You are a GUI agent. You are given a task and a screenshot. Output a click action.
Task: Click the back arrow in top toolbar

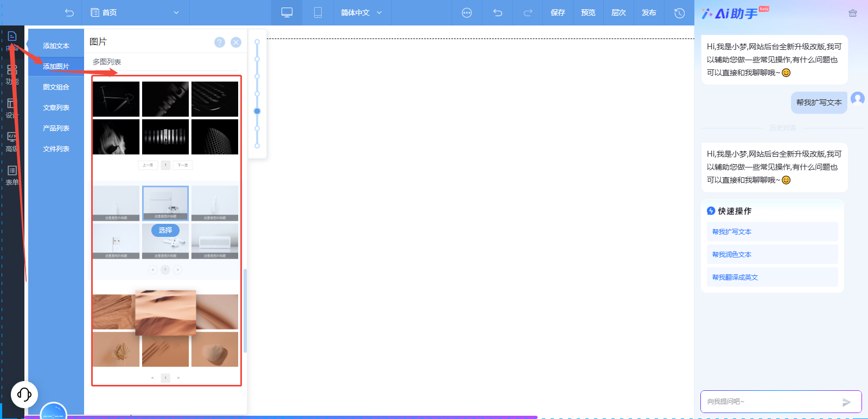69,12
